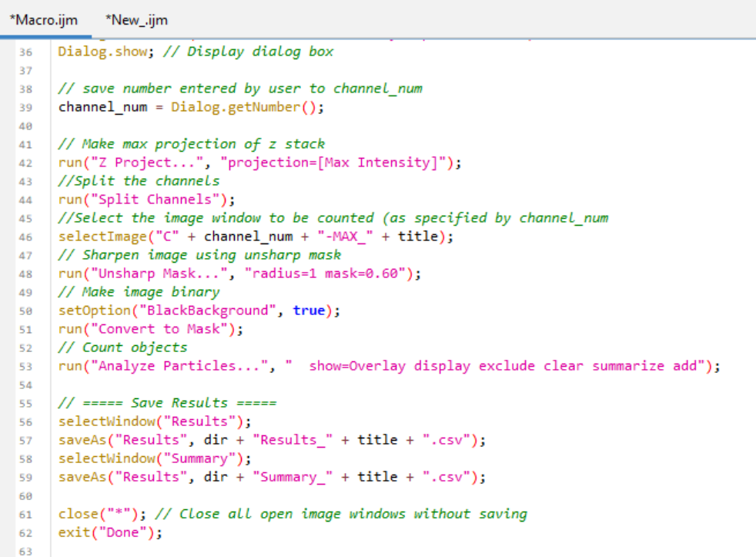This screenshot has width=756, height=557.
Task: Click the '//Split the channels' comment
Action: click(139, 180)
